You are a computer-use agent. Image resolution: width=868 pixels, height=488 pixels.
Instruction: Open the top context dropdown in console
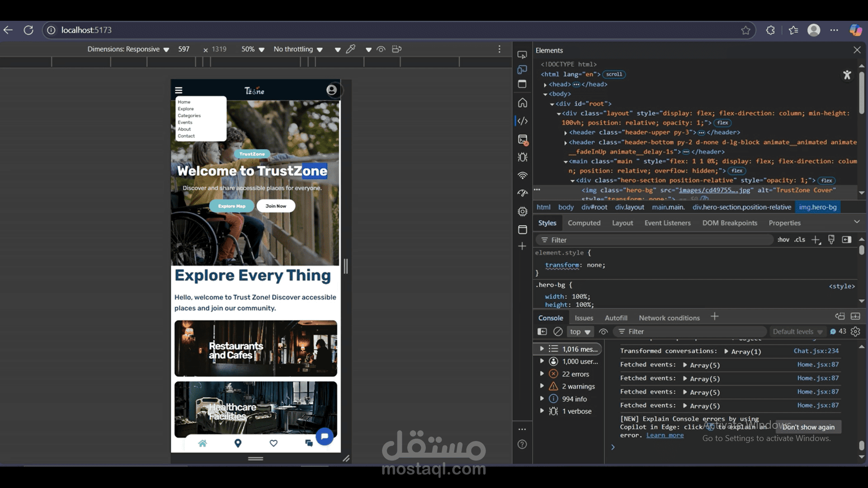580,332
